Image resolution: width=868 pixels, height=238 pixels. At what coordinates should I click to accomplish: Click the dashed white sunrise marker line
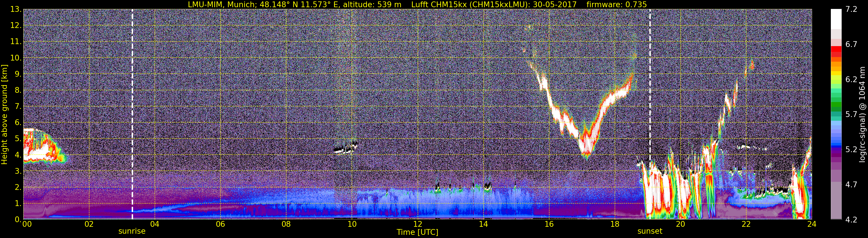tap(132, 115)
